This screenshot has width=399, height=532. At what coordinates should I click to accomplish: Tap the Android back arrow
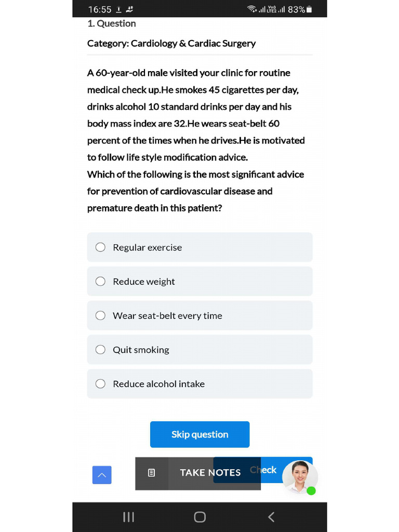click(x=271, y=517)
